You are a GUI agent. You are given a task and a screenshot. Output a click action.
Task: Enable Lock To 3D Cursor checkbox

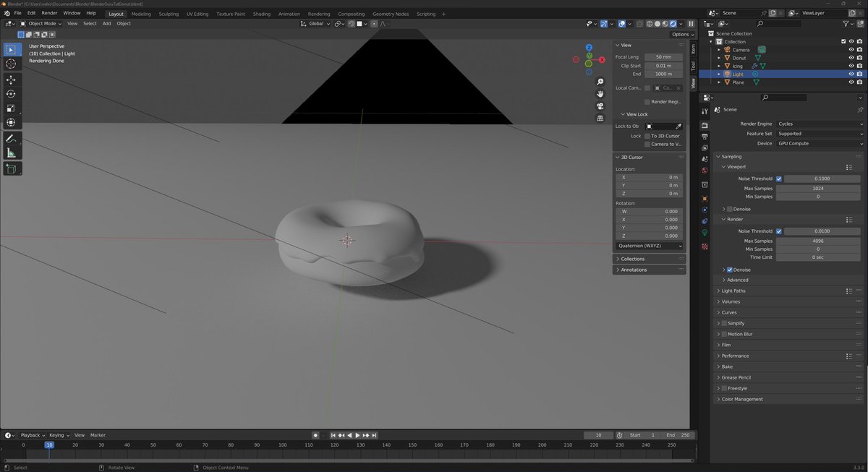coord(647,136)
